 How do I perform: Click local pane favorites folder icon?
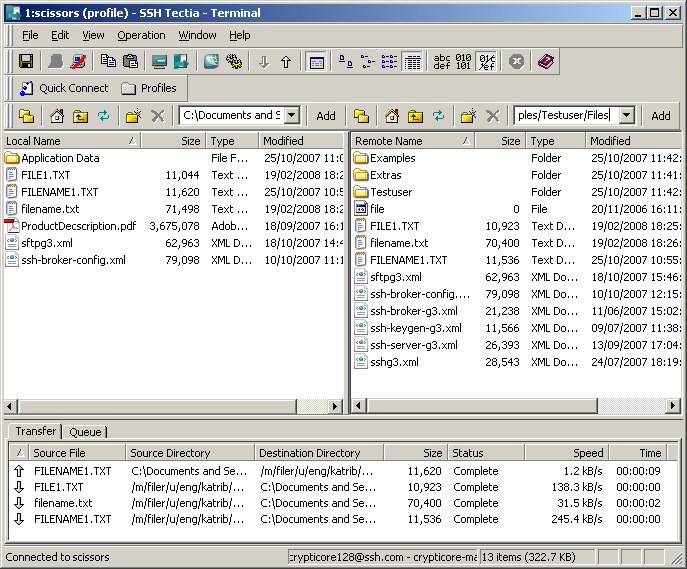[26, 116]
